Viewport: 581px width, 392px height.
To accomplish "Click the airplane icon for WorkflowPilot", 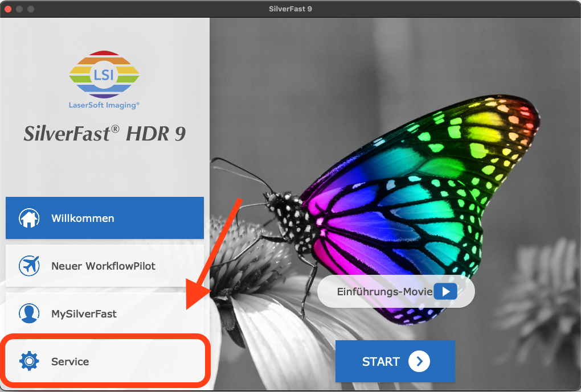I will tap(29, 266).
